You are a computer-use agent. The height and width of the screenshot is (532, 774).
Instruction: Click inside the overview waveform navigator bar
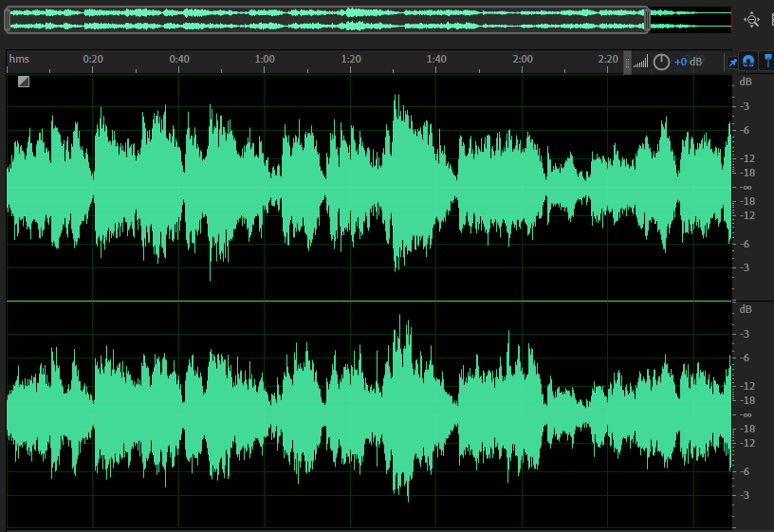pos(327,20)
